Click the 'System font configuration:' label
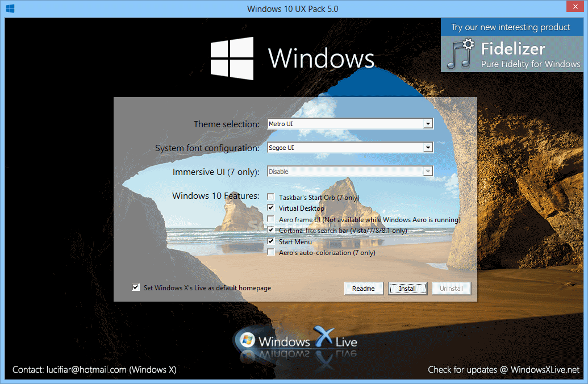The height and width of the screenshot is (384, 588). (207, 148)
